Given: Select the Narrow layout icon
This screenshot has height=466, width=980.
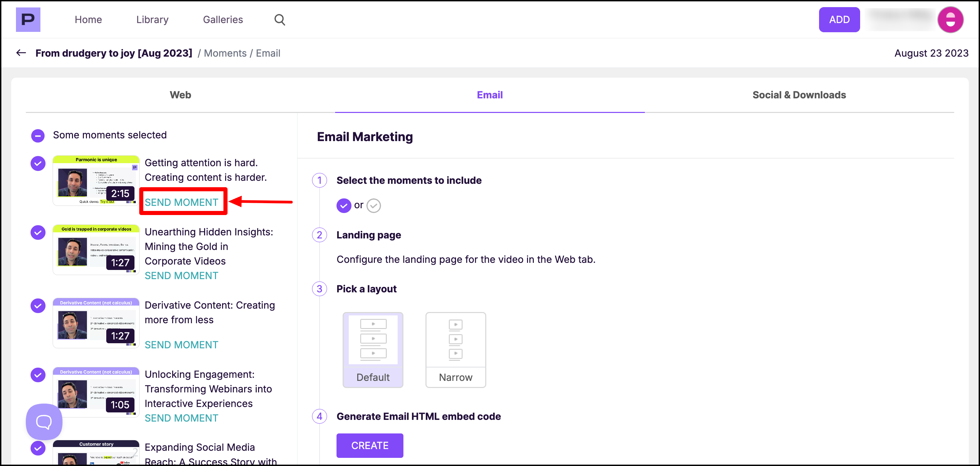Looking at the screenshot, I should point(455,349).
